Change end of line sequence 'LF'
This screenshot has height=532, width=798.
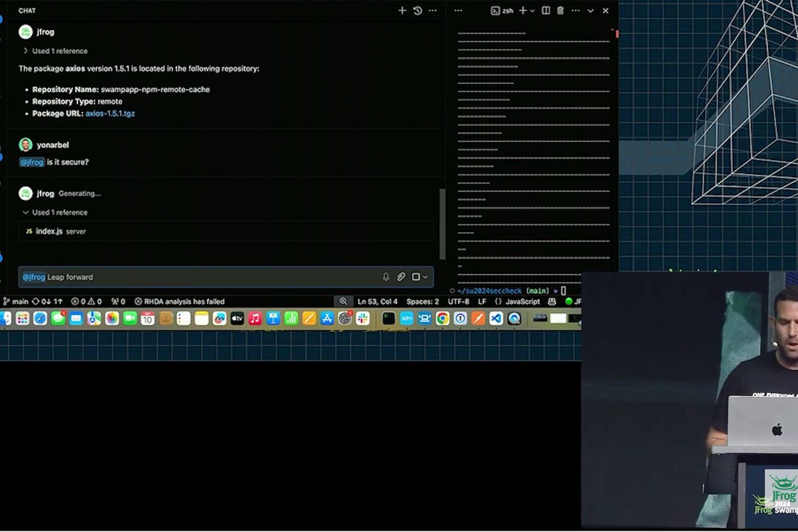click(x=482, y=301)
